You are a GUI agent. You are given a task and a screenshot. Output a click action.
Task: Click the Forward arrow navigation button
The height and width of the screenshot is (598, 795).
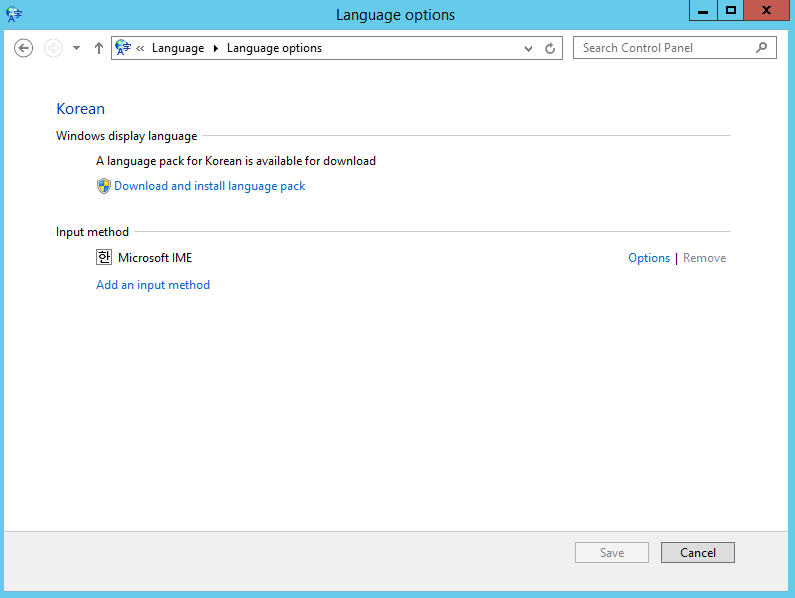click(53, 48)
